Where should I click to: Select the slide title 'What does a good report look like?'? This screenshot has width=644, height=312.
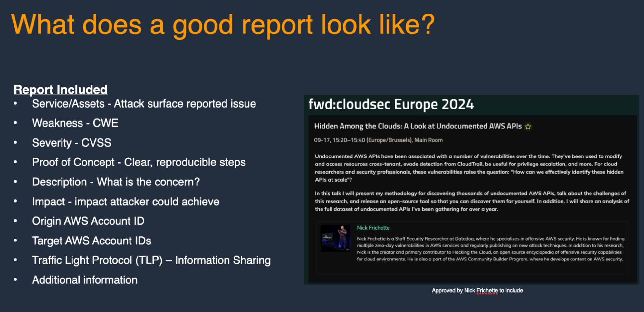223,25
